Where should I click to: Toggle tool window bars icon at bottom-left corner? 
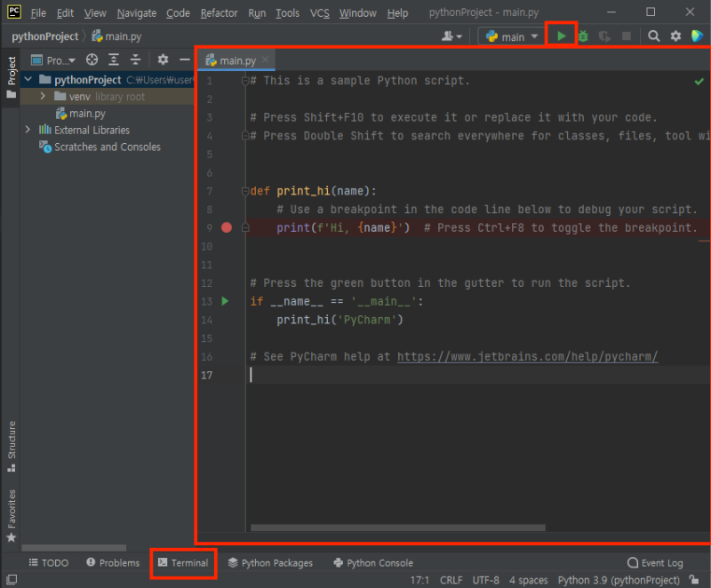click(10, 580)
